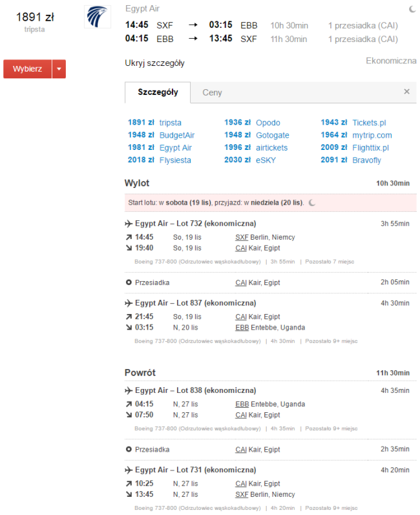420x515 pixels.
Task: Open the Opodo 1936 zł offer
Action: tap(252, 123)
